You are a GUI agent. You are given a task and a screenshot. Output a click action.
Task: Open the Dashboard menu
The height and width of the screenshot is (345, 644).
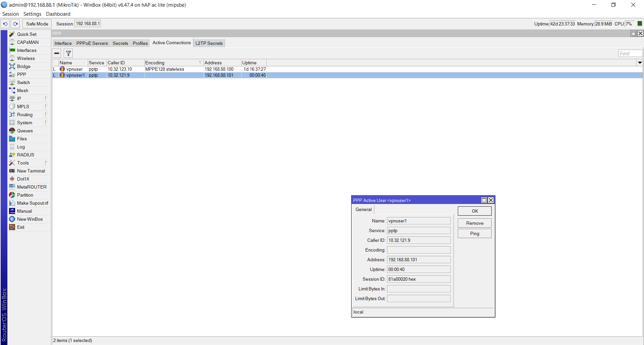(x=58, y=14)
